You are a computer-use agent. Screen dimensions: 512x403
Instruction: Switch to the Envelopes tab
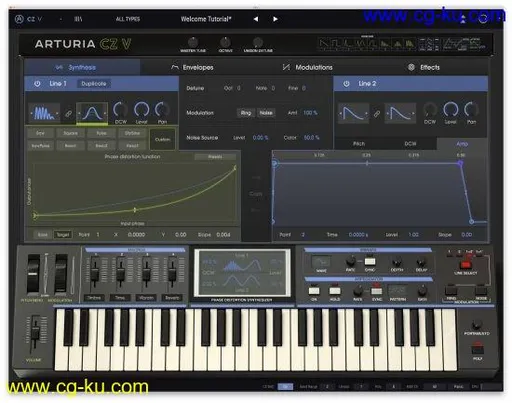point(192,67)
